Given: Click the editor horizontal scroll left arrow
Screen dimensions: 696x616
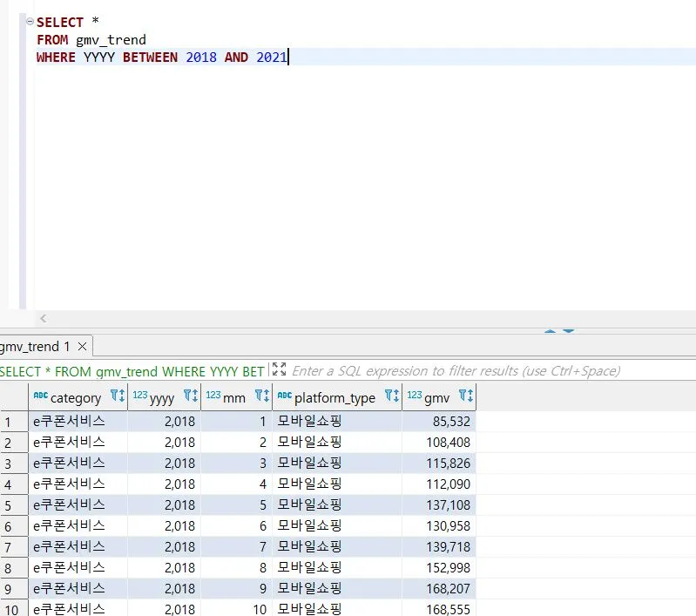Looking at the screenshot, I should click(x=43, y=318).
